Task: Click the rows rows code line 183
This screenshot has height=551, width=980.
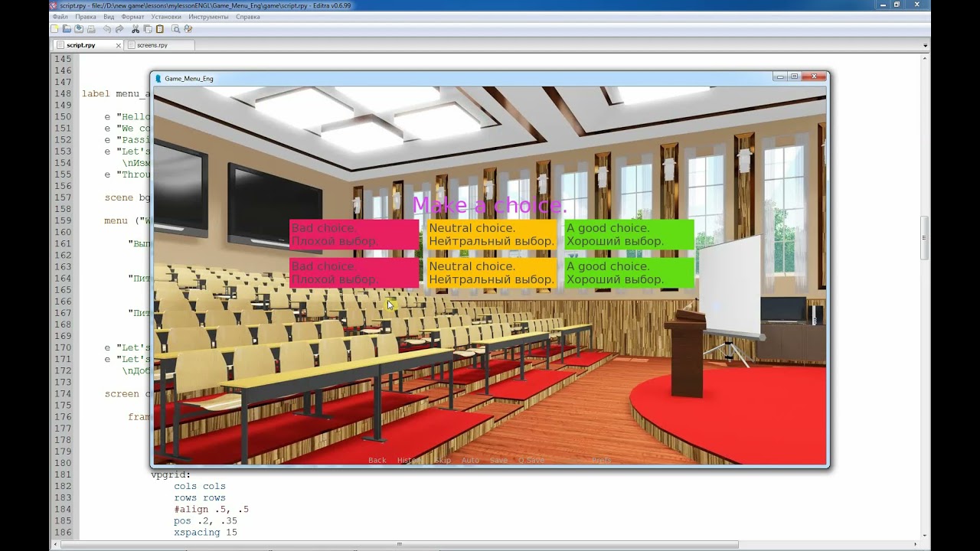Action: click(x=200, y=497)
